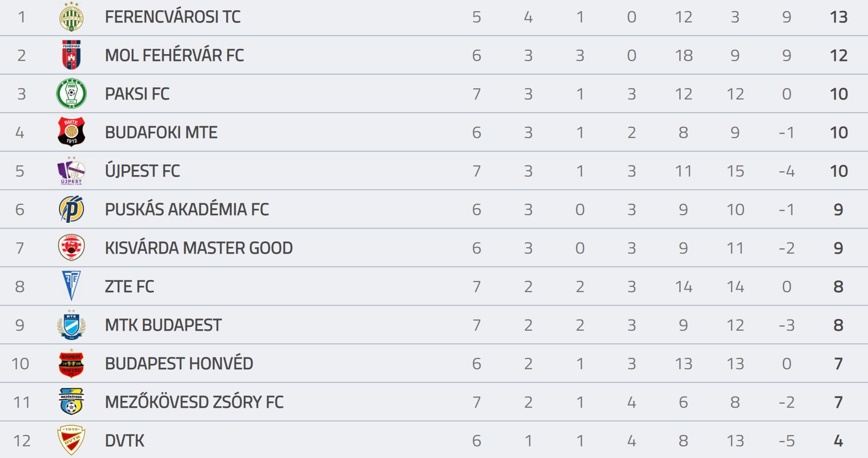Click the MOL Fehérvár FC crest
Viewport: 868px width, 458px height.
71,55
